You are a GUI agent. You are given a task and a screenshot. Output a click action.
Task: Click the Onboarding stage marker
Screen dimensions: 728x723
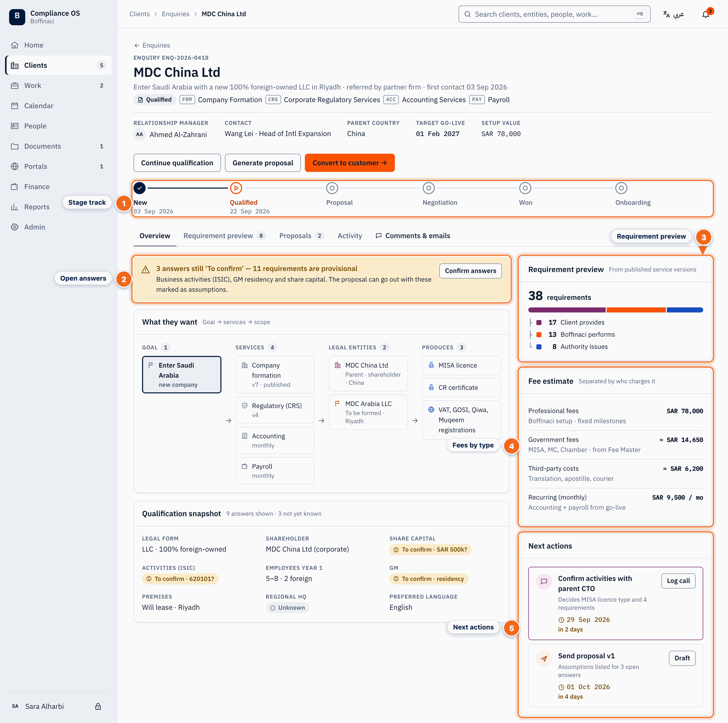621,188
